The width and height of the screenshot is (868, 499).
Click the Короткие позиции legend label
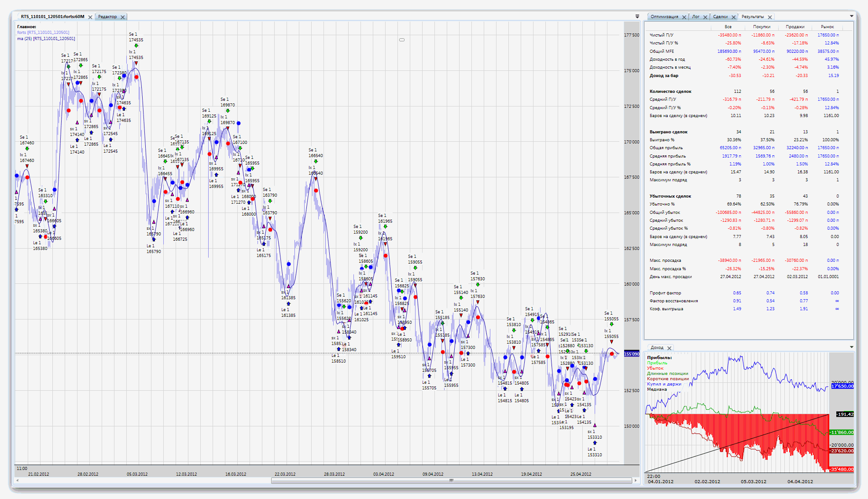(x=668, y=379)
